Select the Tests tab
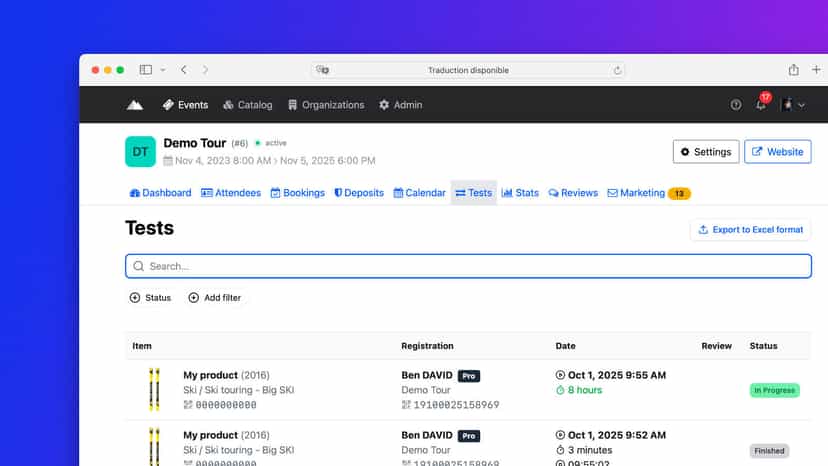828x466 pixels. pos(474,193)
